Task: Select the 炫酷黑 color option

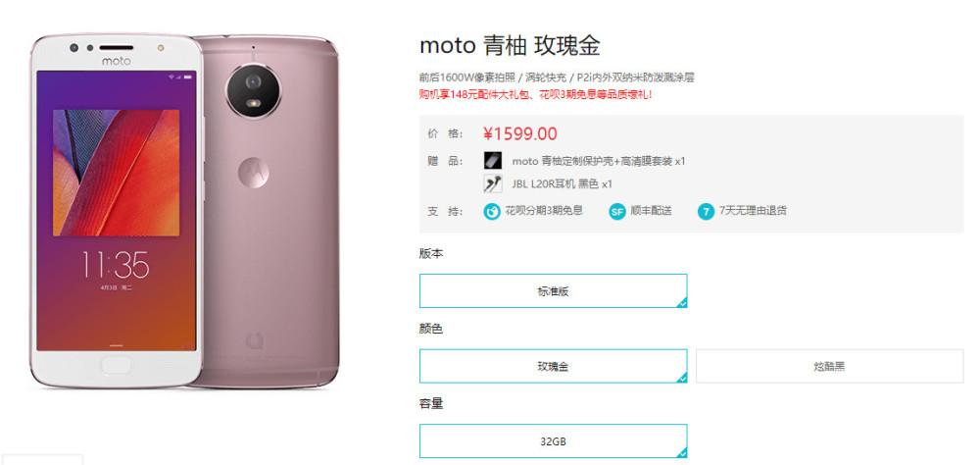Action: (829, 366)
